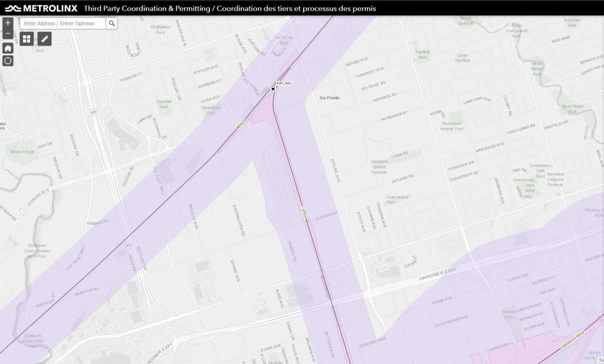Focus the Enter Address search field
The width and height of the screenshot is (604, 364).
point(63,23)
